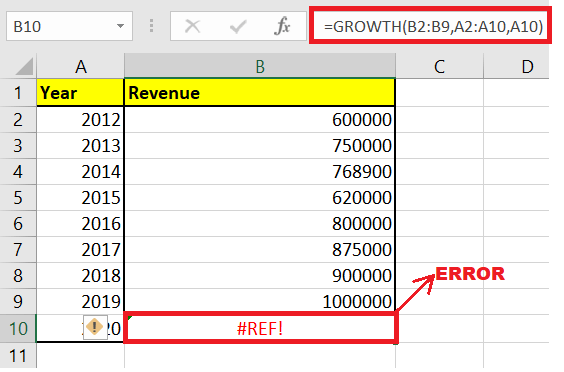Viewport: 564px width, 372px height.
Task: Select column B header
Action: coord(260,67)
